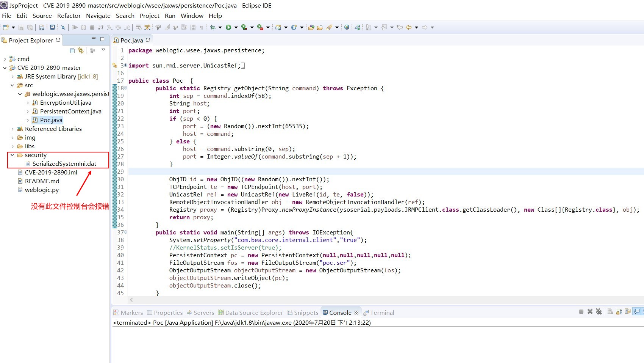Toggle Show Whitespace Characters pilcrow icon
Screen dimensions: 644x363
pos(202,27)
